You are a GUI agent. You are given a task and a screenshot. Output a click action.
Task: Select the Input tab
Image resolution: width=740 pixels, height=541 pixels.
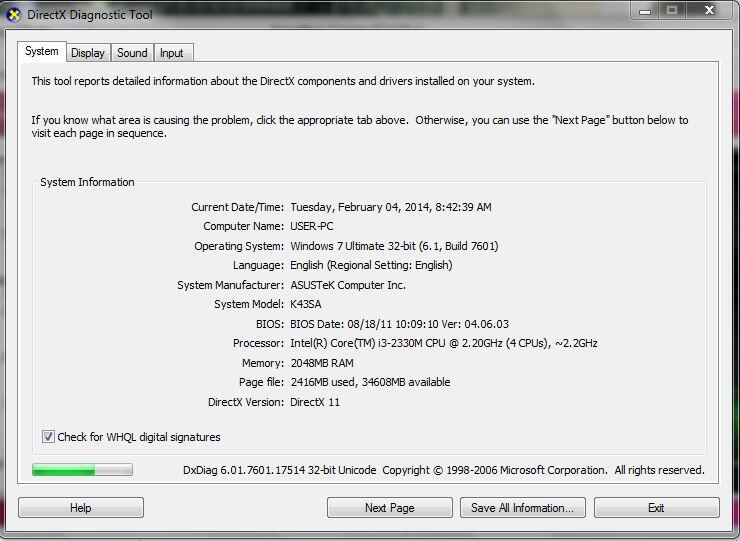tap(172, 53)
